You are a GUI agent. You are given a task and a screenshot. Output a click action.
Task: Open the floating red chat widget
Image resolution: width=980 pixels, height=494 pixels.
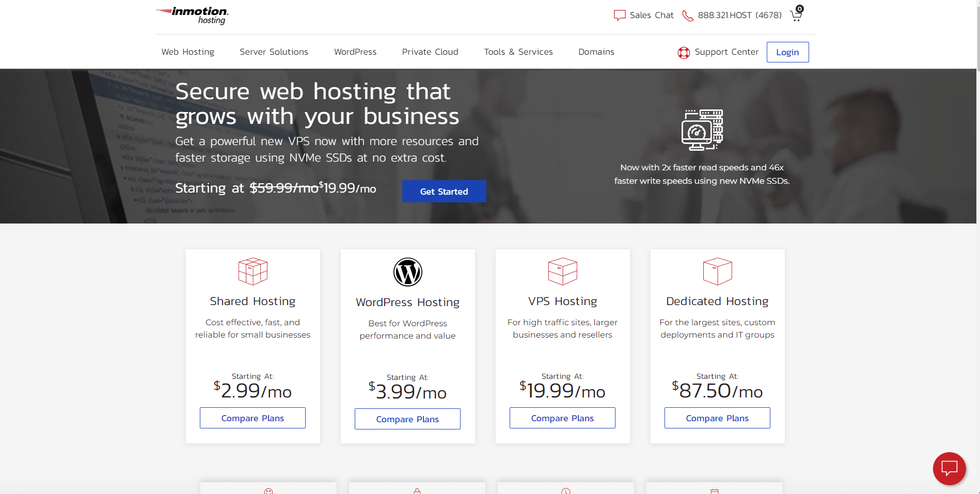tap(949, 469)
